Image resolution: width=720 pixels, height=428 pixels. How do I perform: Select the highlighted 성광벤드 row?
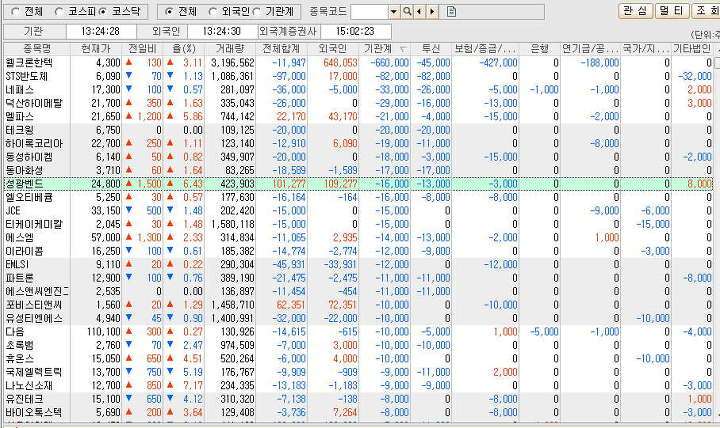pos(358,184)
